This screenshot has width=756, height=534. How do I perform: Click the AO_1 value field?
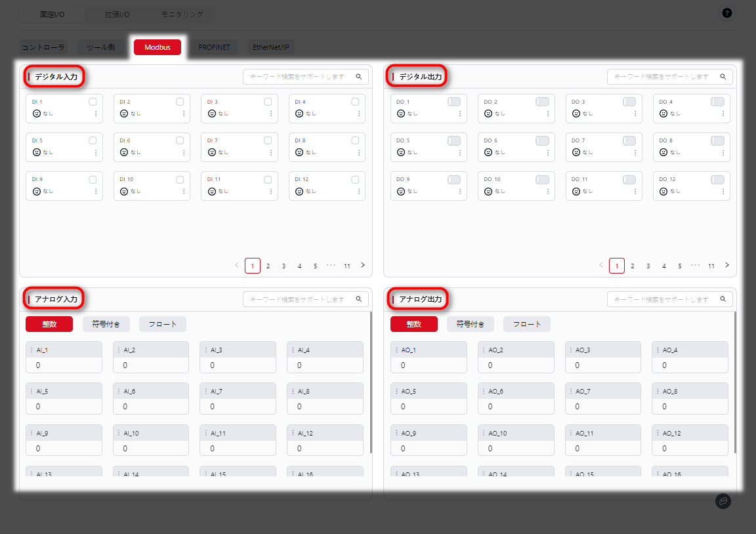[429, 365]
